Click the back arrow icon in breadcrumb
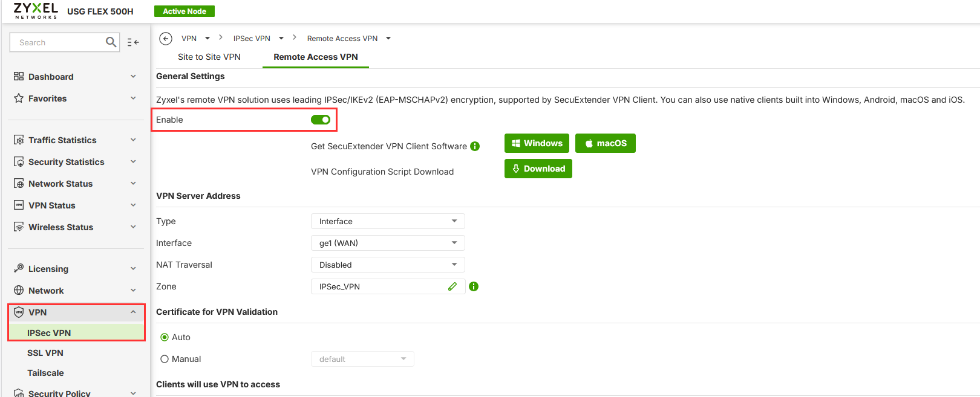This screenshot has width=980, height=397. click(x=166, y=39)
